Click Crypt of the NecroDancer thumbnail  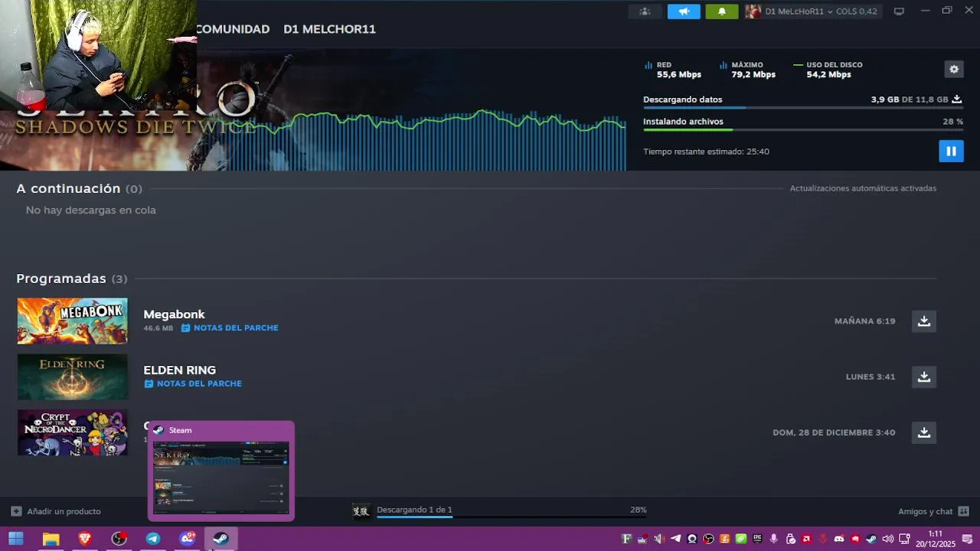(73, 432)
